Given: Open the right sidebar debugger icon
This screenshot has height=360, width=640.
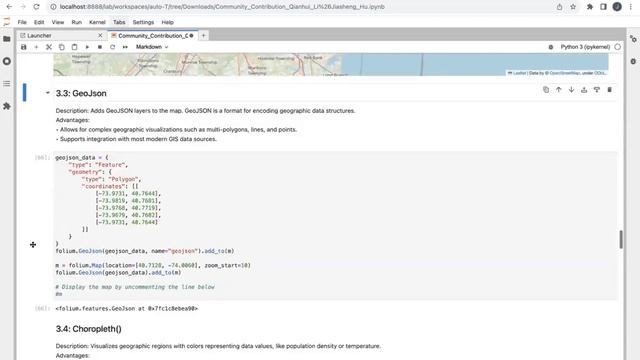Looking at the screenshot, I should [x=633, y=61].
